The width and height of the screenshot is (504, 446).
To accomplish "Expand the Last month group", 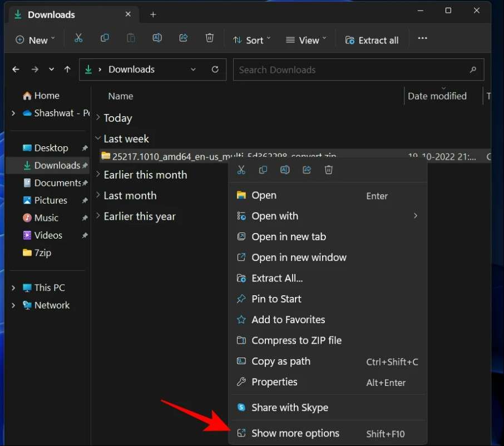I will point(98,195).
